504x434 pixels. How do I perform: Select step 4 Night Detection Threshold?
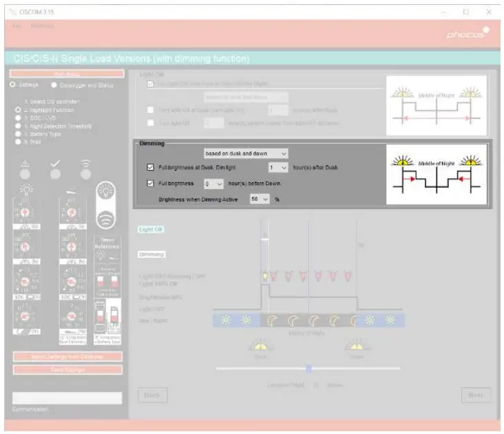coord(18,126)
